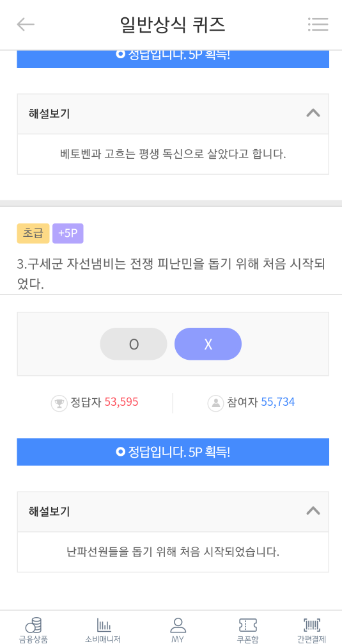Open 쿠폰함 ticket icon
The image size is (342, 644).
[247, 625]
